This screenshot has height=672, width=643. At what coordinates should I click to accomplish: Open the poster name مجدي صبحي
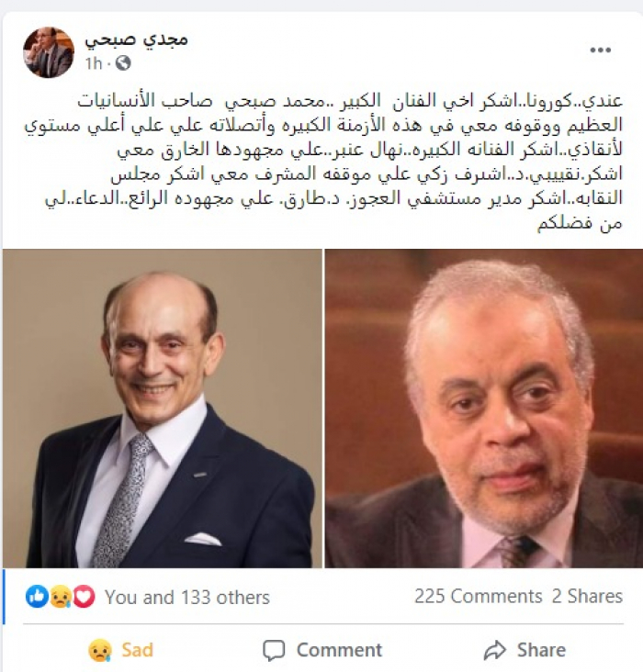click(136, 39)
